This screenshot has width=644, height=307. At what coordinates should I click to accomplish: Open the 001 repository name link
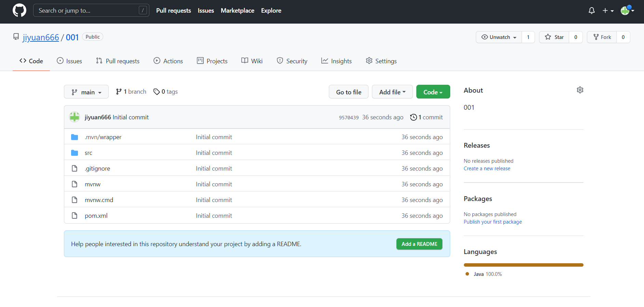coord(72,37)
